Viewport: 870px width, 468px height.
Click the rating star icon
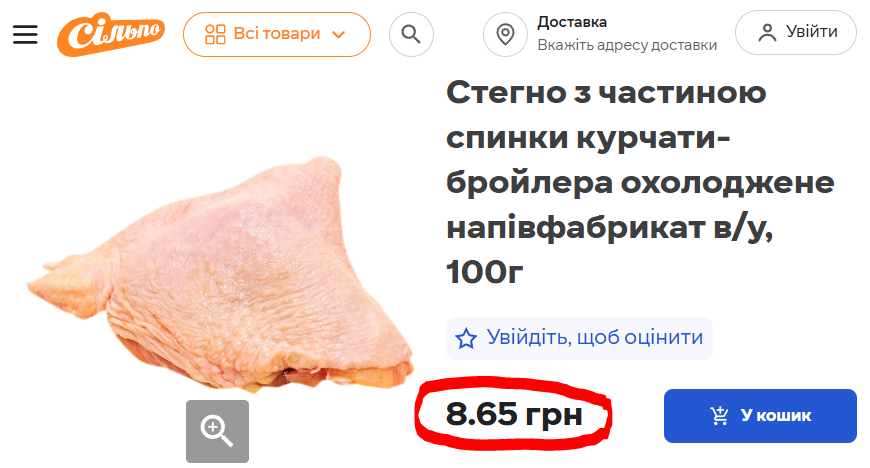tap(466, 338)
